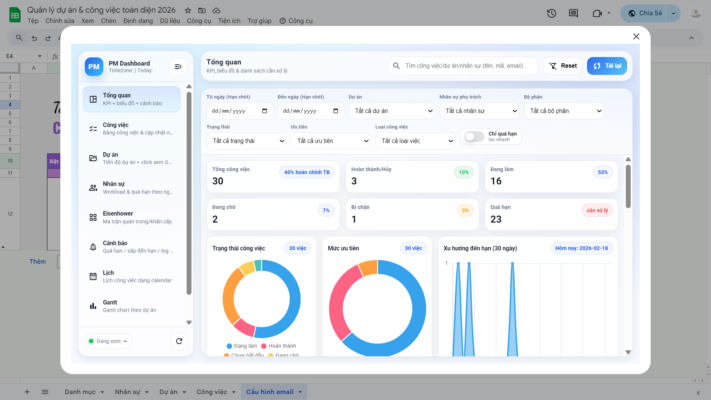Close the dashboard dialog with the X

point(636,36)
